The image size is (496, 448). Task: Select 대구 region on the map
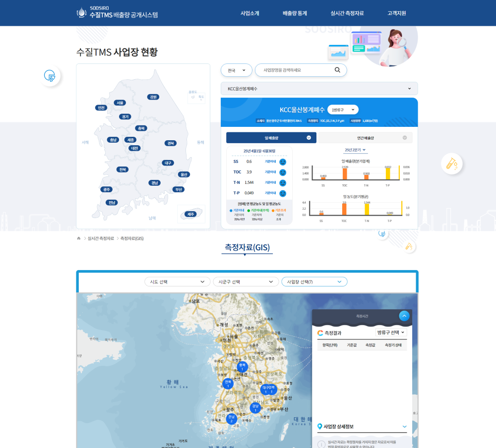pyautogui.click(x=168, y=163)
